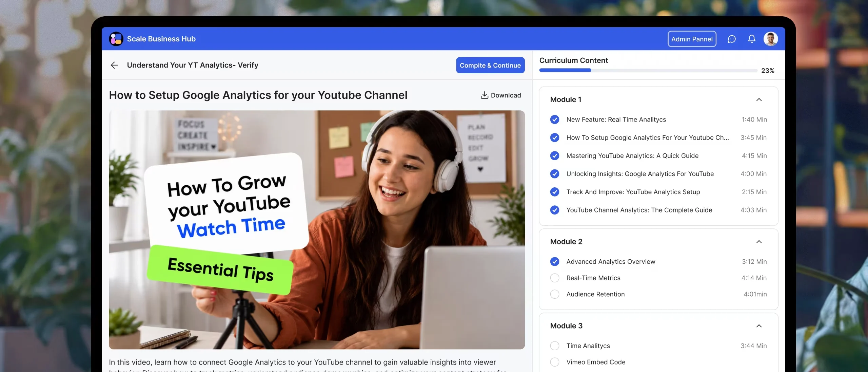The height and width of the screenshot is (372, 868).
Task: Click the 2:15 Min duration
Action: tap(754, 192)
